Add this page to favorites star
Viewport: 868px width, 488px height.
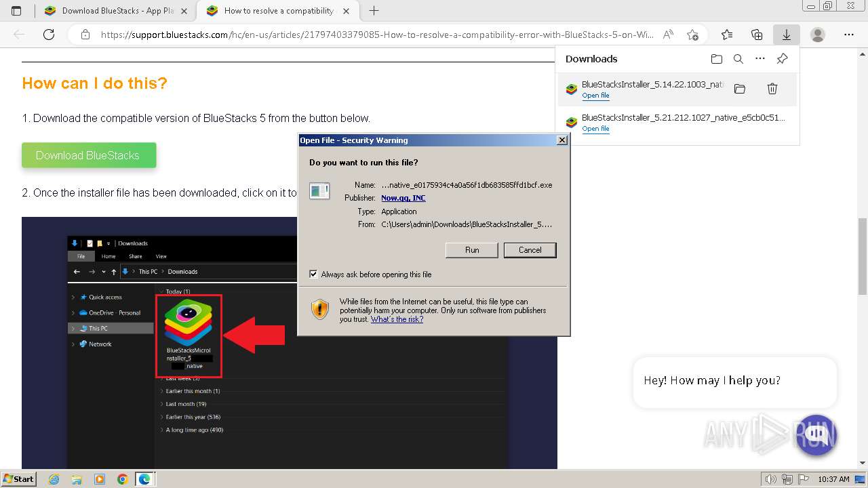(x=692, y=35)
